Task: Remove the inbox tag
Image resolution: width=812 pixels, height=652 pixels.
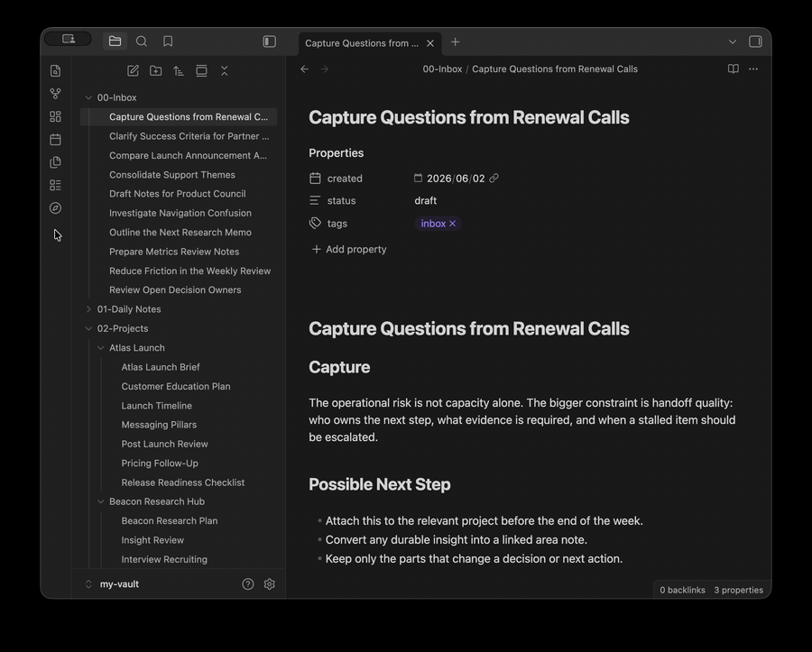Action: click(x=453, y=224)
